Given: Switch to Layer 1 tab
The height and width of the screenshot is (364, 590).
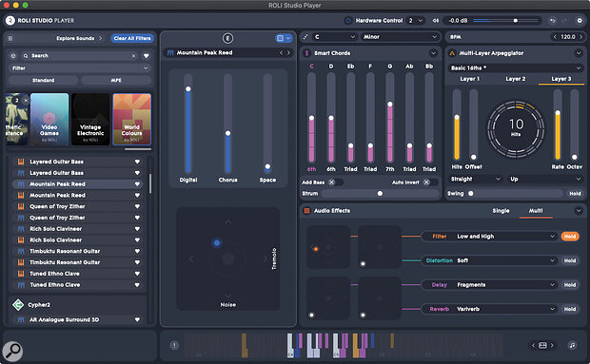Looking at the screenshot, I should click(469, 79).
